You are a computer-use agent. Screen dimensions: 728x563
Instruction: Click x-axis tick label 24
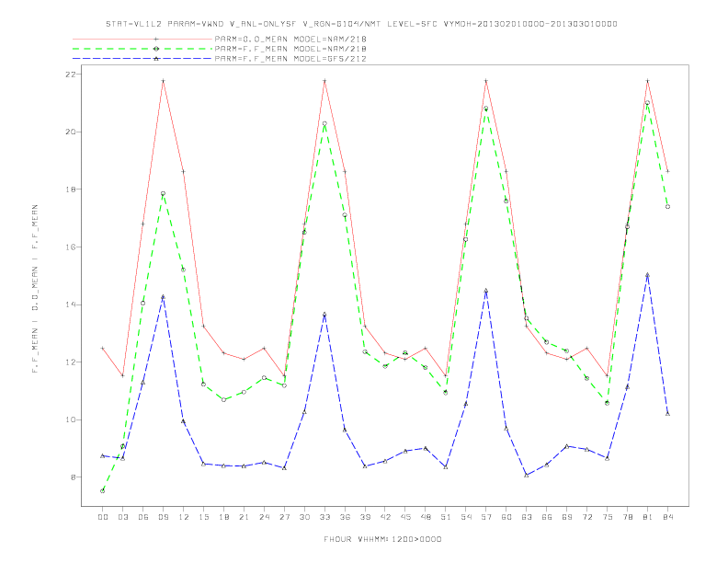coord(264,517)
